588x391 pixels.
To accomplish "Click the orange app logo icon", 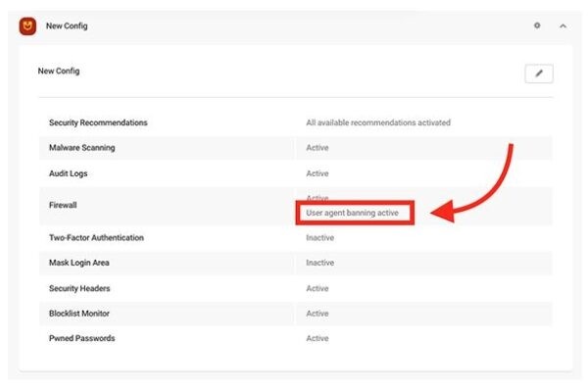I will tap(27, 26).
